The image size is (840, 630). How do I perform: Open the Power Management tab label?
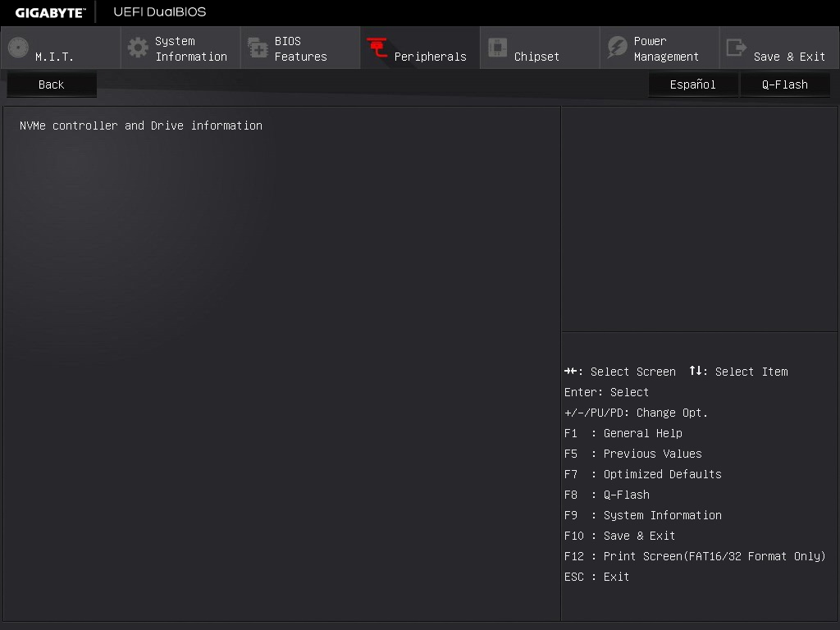click(x=666, y=48)
